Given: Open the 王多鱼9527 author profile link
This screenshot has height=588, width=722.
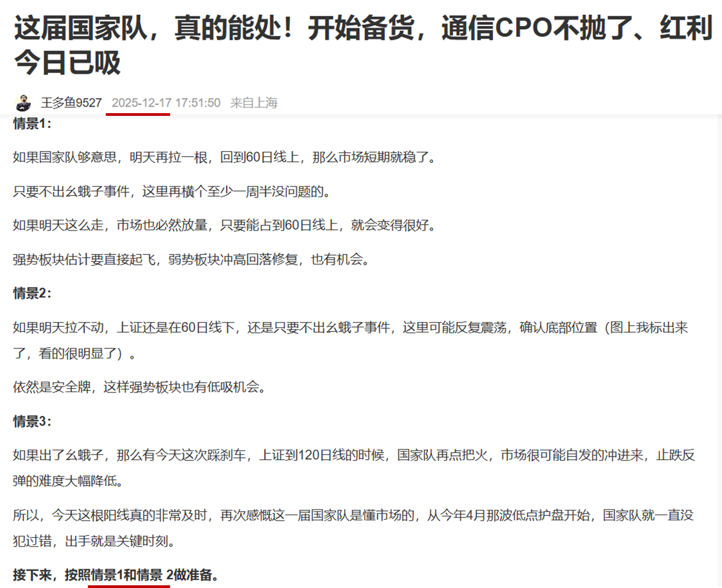Looking at the screenshot, I should click(71, 103).
